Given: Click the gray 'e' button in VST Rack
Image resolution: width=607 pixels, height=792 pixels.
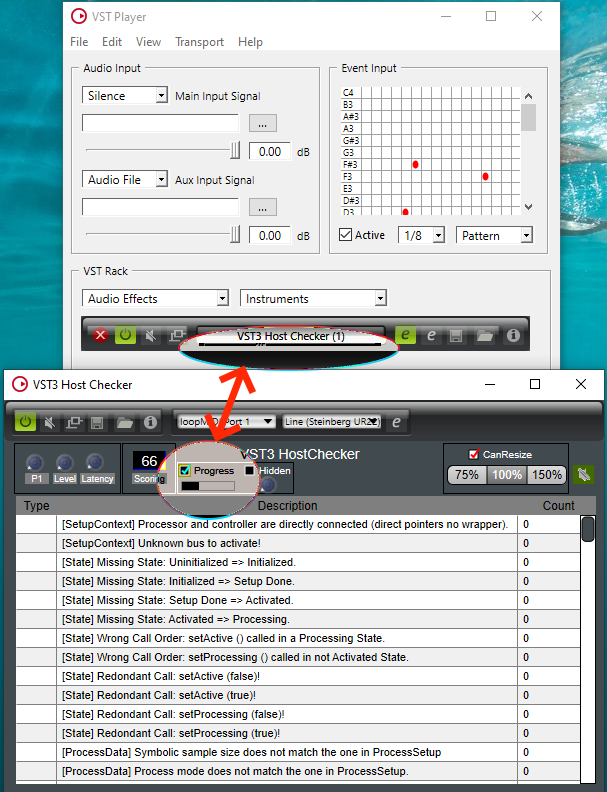Looking at the screenshot, I should click(431, 335).
